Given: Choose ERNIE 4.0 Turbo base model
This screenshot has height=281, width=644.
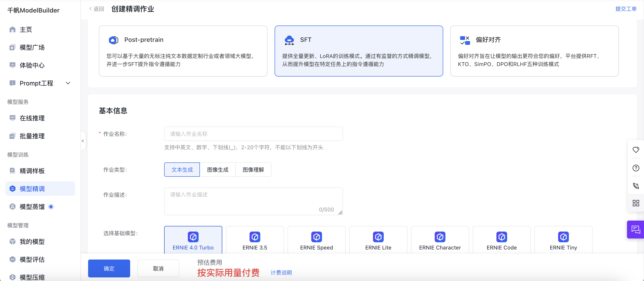Looking at the screenshot, I should (x=193, y=240).
